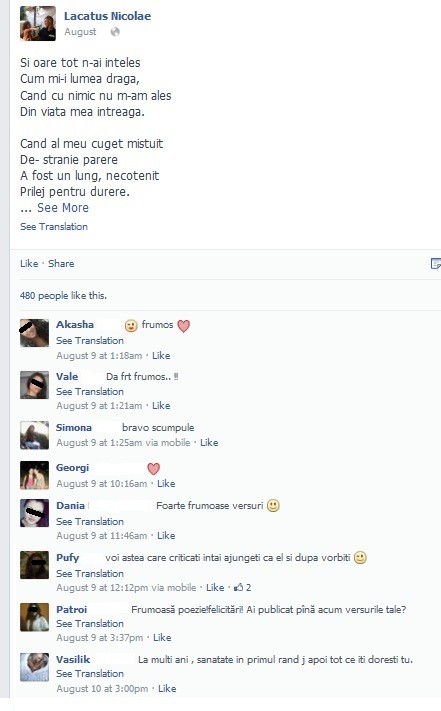Show translation under Vale's comment
Image resolution: width=441 pixels, height=711 pixels.
[90, 392]
